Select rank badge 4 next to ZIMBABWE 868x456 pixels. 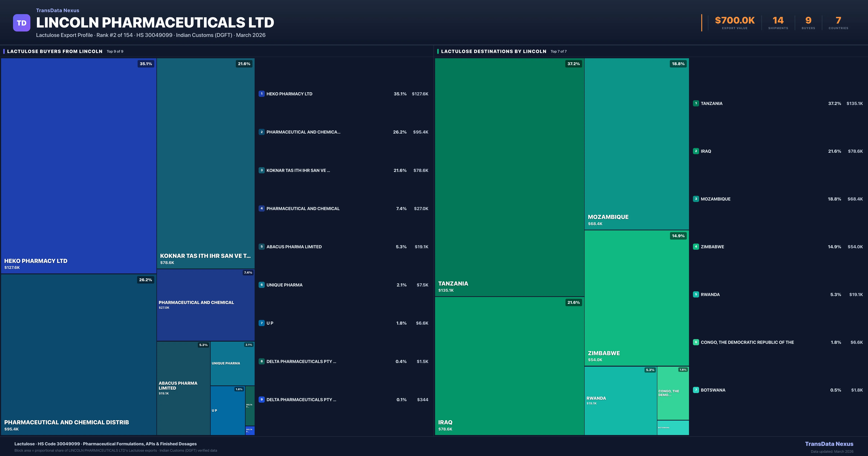coord(696,247)
